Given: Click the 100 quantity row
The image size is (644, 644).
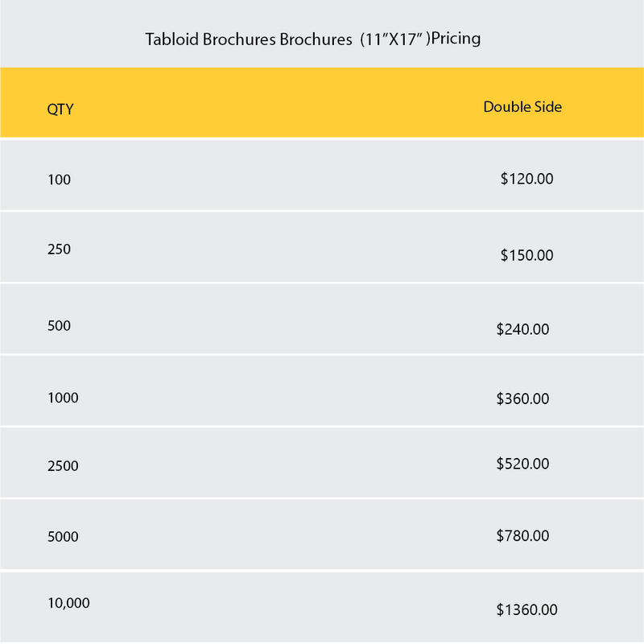Looking at the screenshot, I should click(x=59, y=180).
